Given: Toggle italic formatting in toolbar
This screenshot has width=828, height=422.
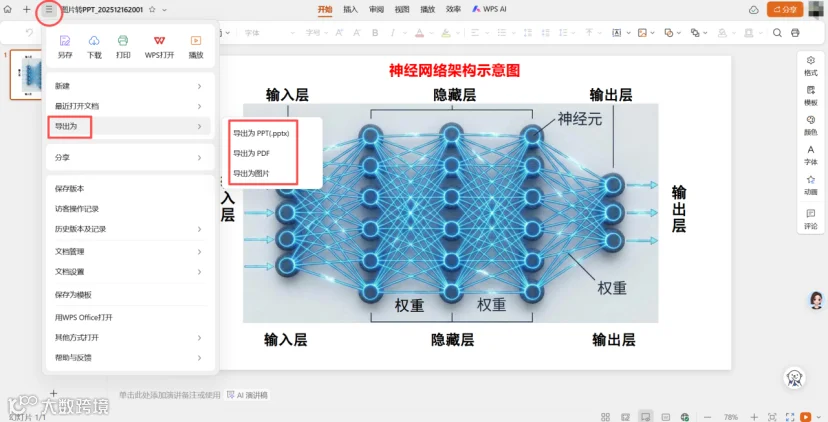Looking at the screenshot, I should (392, 33).
